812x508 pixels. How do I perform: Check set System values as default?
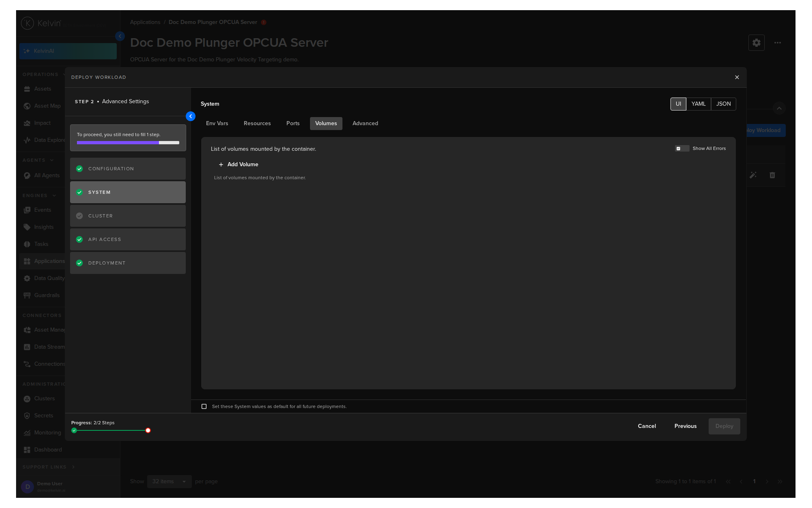click(x=204, y=406)
